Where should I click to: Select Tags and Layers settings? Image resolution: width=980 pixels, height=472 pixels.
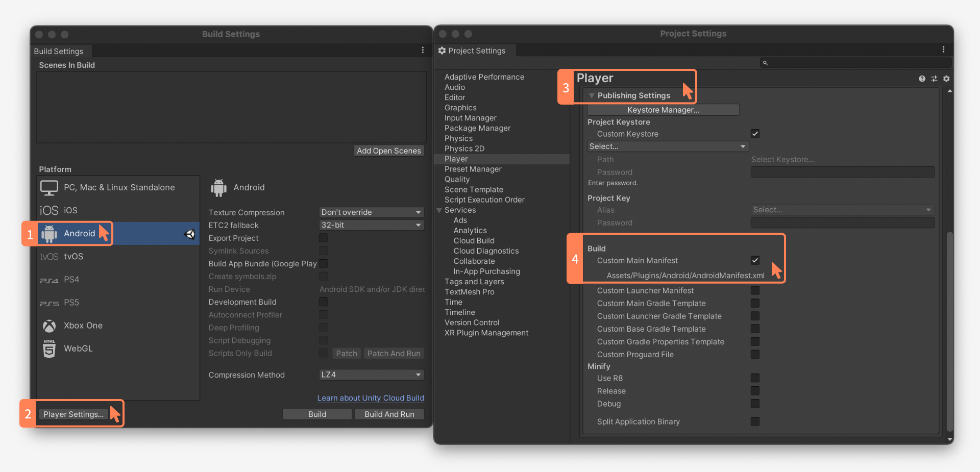click(474, 282)
